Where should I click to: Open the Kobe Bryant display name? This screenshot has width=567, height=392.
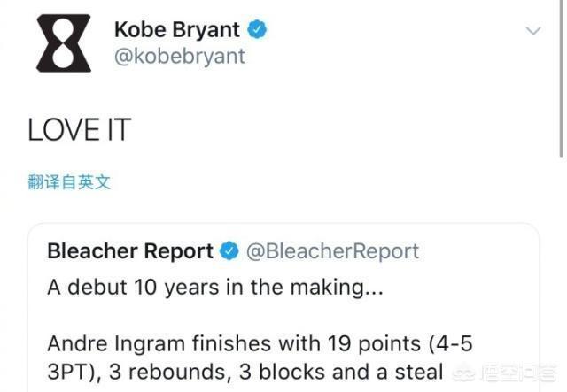(x=176, y=29)
